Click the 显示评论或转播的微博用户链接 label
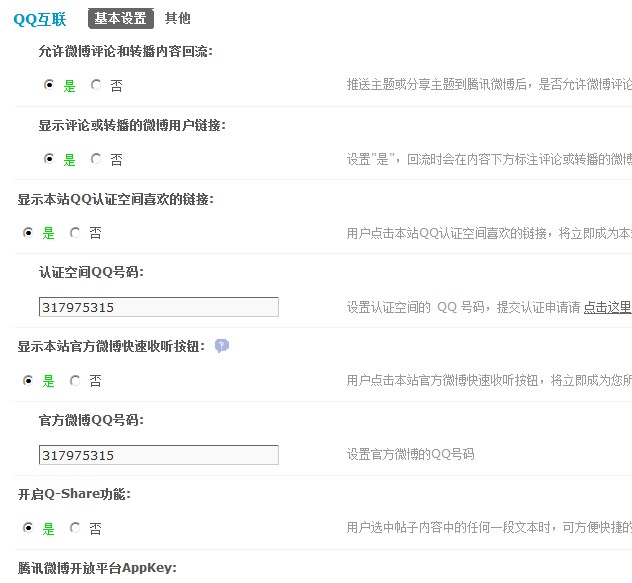Image resolution: width=632 pixels, height=583 pixels. tap(132, 126)
